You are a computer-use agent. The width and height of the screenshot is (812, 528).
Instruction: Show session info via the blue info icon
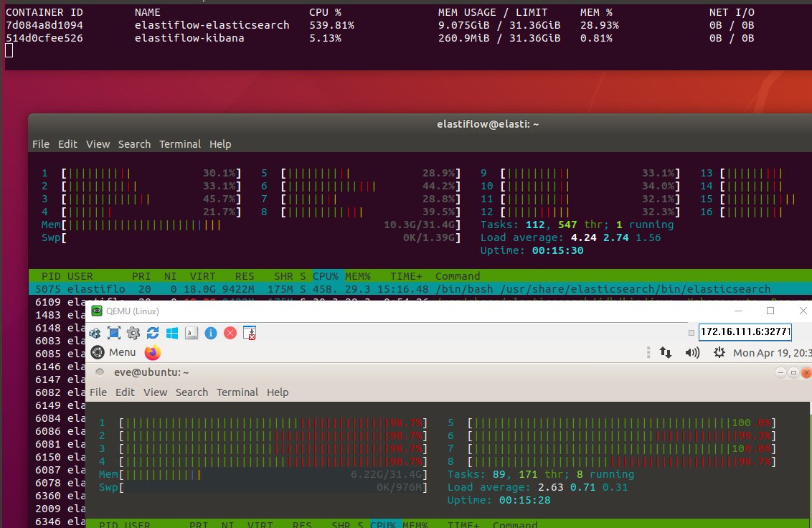click(209, 333)
